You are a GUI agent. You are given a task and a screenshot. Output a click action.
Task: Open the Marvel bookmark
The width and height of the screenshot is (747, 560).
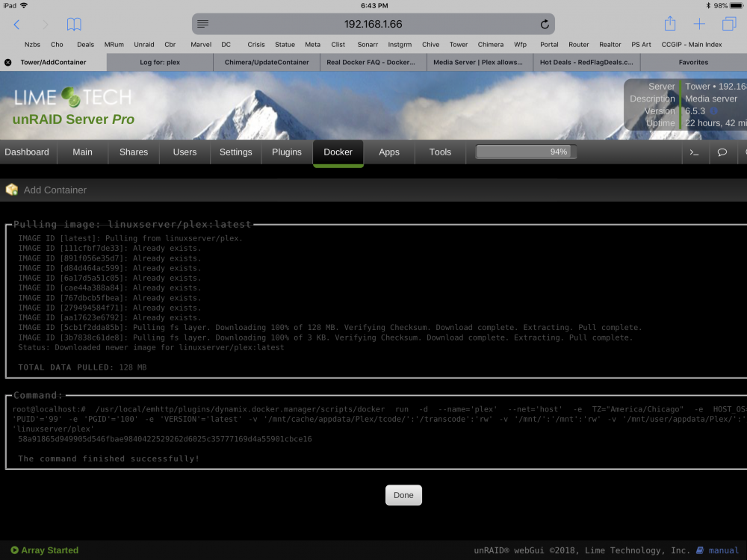[x=201, y=44]
